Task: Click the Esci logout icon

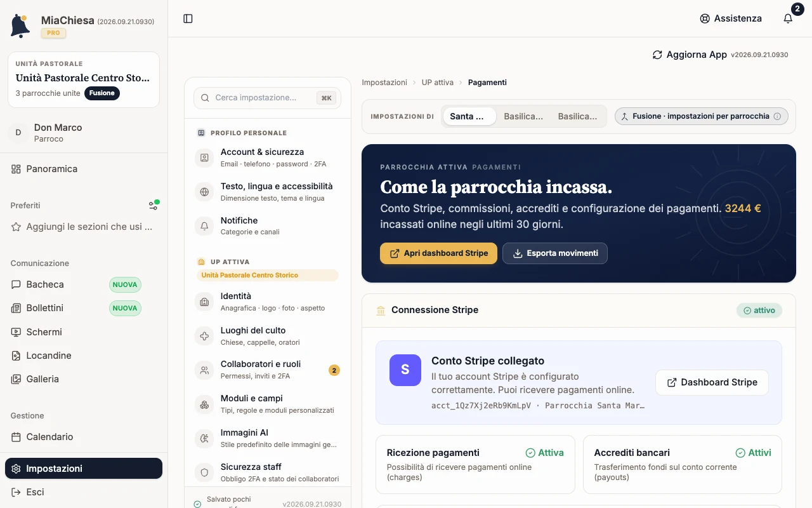Action: [x=16, y=492]
